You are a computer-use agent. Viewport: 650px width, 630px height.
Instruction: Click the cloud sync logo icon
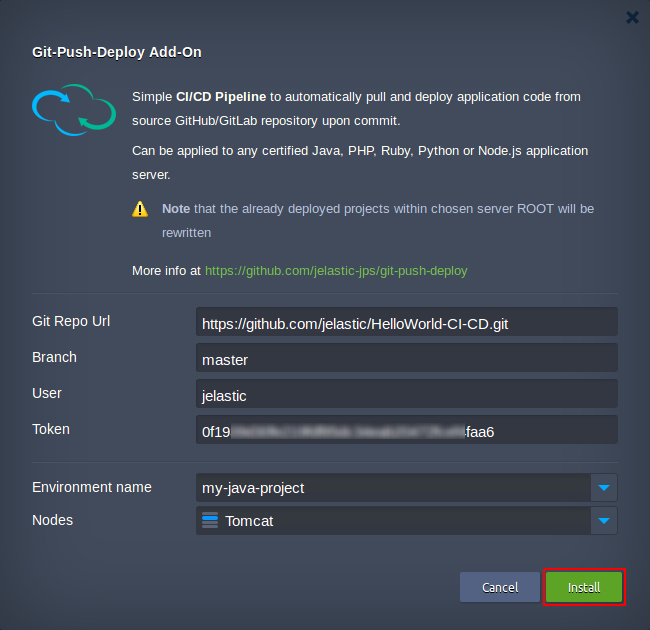74,111
